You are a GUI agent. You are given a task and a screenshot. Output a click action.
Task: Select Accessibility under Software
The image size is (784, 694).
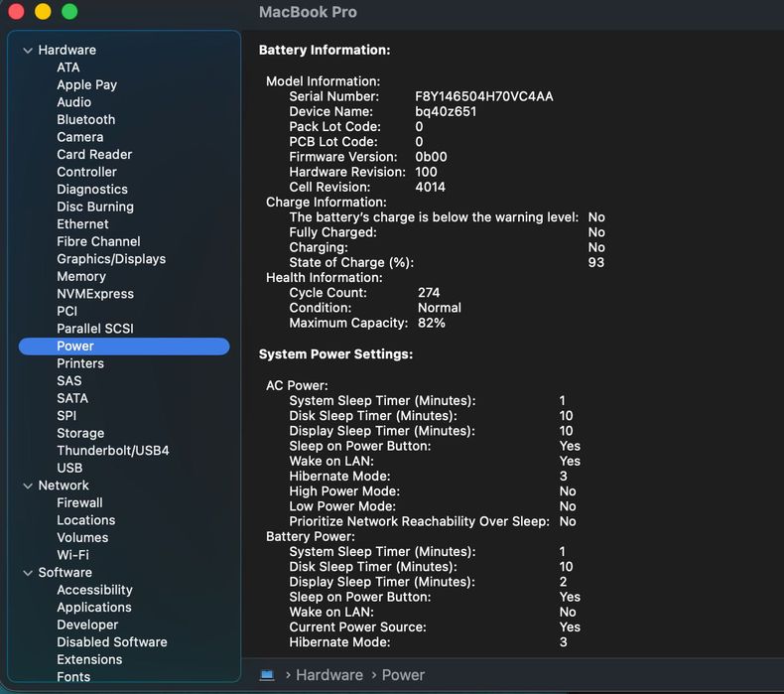tap(94, 590)
